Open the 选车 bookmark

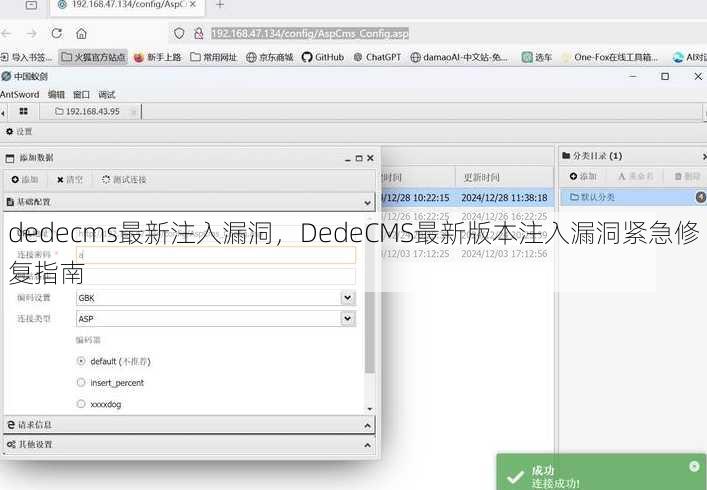click(537, 57)
